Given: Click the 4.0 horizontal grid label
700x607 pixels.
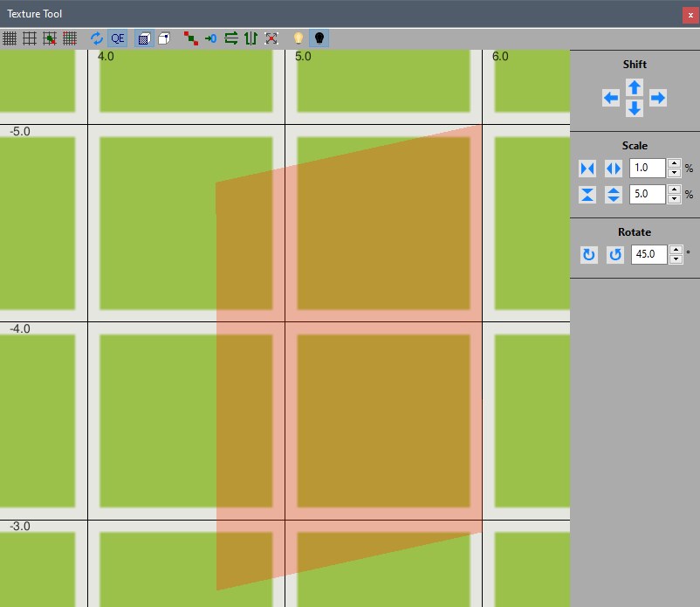Looking at the screenshot, I should pyautogui.click(x=106, y=56).
